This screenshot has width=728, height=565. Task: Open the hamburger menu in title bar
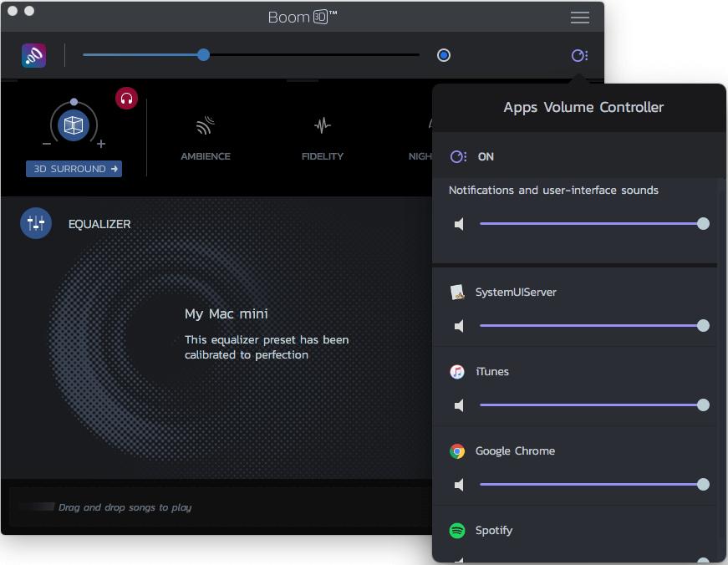(x=579, y=18)
